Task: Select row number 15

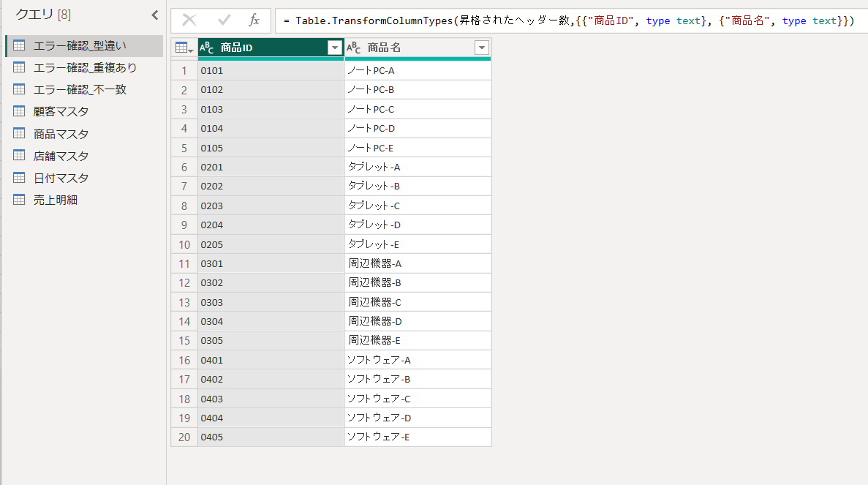Action: coord(184,340)
